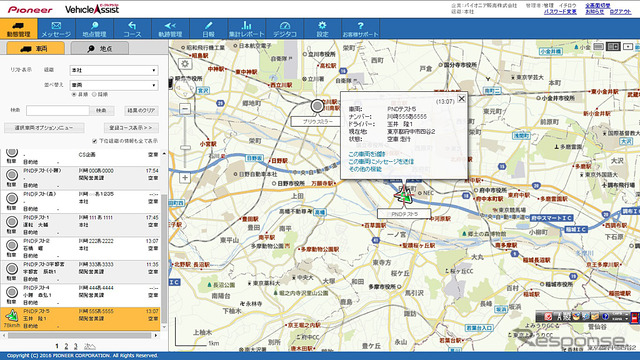This screenshot has width=640, height=360.
Task: Select the PNDテスト1 vehicle row
Action: 80,224
